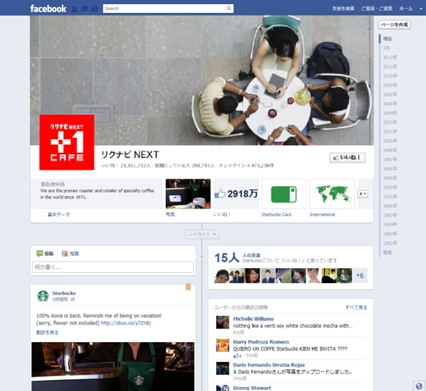Jump to 2011年 on the timeline navigator
426x391 pixels.
[x=390, y=67]
